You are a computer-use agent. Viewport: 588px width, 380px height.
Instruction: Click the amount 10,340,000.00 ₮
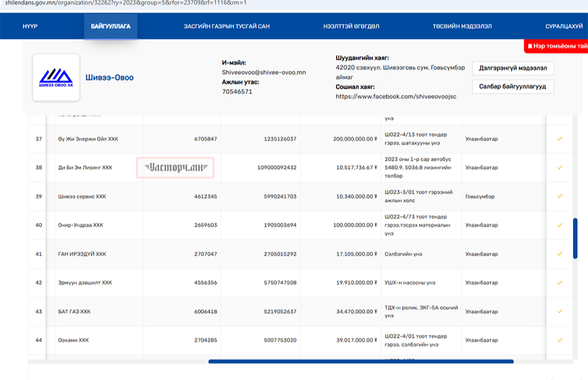pos(356,196)
